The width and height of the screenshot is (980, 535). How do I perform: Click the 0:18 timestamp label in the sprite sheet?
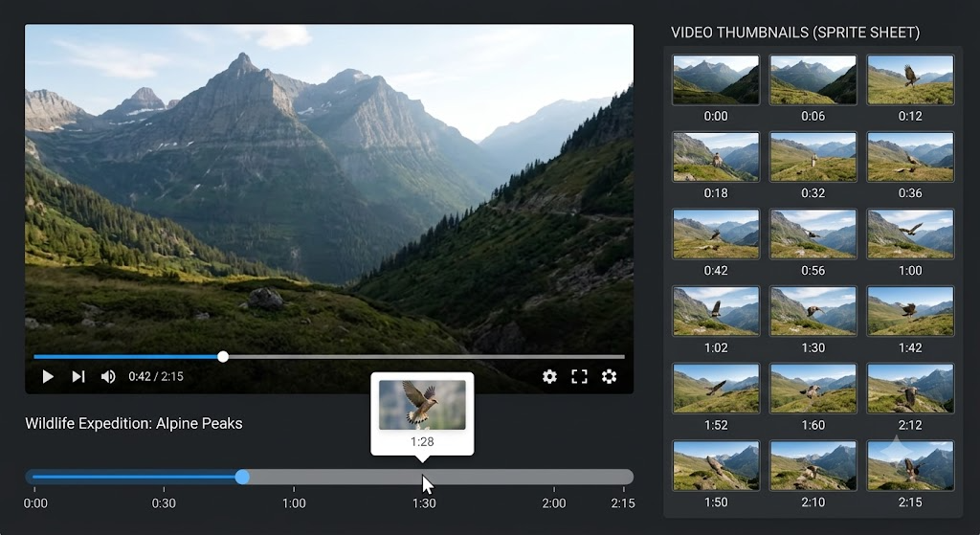716,193
